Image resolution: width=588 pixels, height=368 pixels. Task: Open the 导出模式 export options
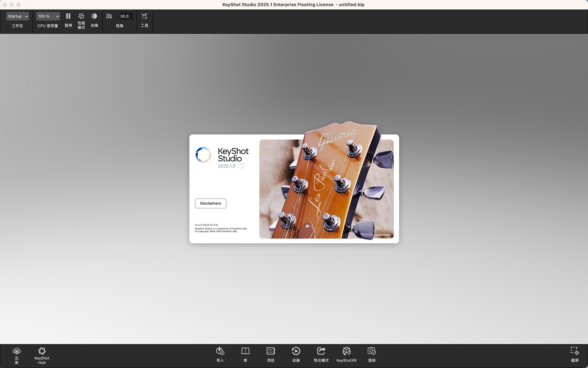coord(321,354)
